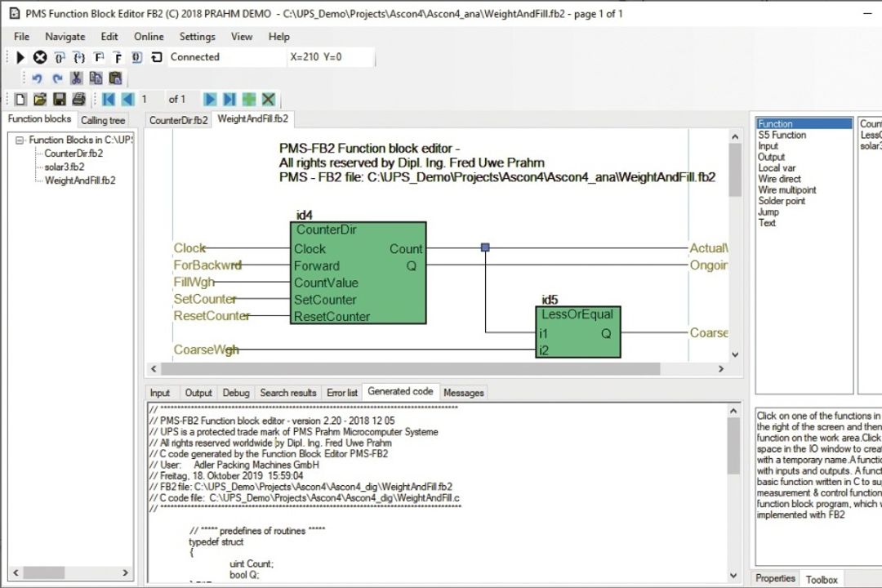Stop execution with the circled X icon
The height and width of the screenshot is (588, 882).
pyautogui.click(x=39, y=57)
